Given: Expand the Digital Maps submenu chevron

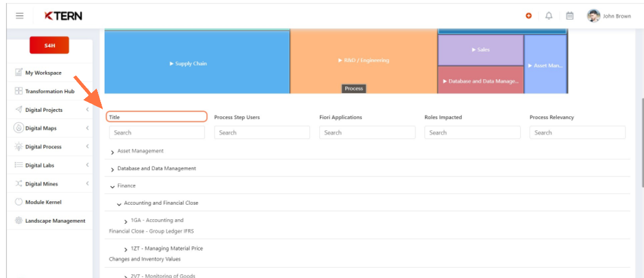Looking at the screenshot, I should coord(87,128).
